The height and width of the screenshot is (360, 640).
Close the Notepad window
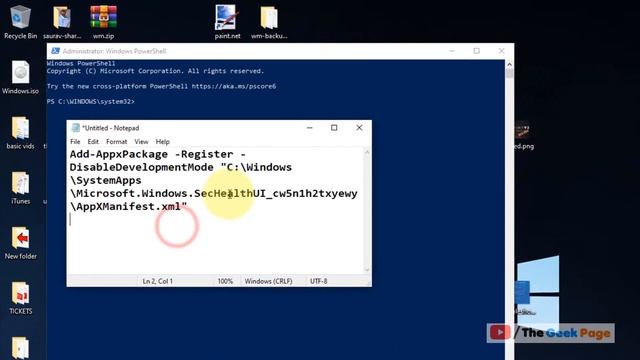[359, 128]
